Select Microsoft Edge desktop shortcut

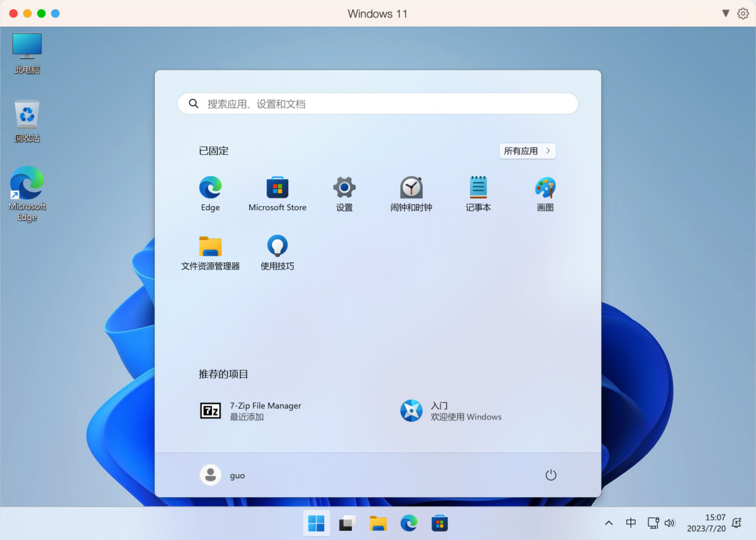coord(27,194)
